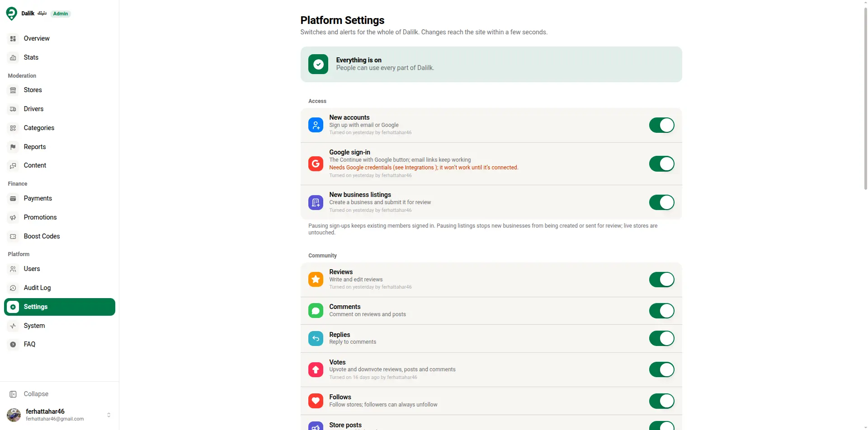
Task: Click the Dalilk logo icon
Action: 12,14
